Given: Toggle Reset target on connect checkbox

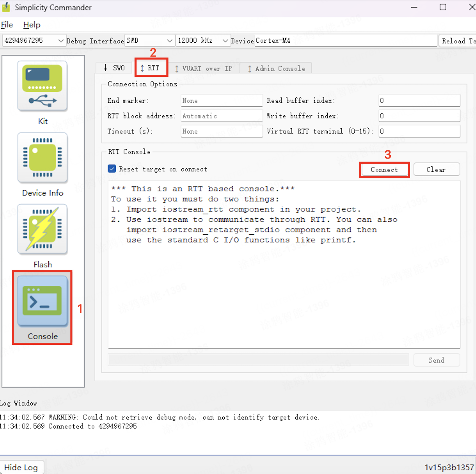Looking at the screenshot, I should click(112, 169).
